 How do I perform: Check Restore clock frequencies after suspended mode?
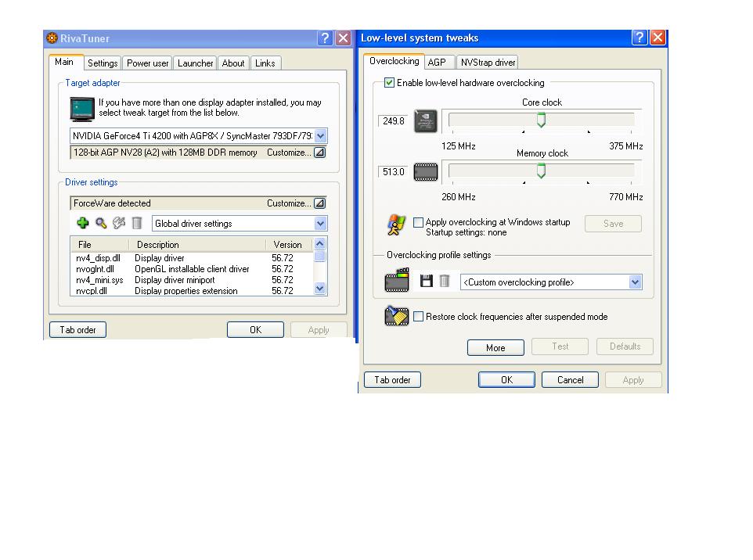[419, 317]
